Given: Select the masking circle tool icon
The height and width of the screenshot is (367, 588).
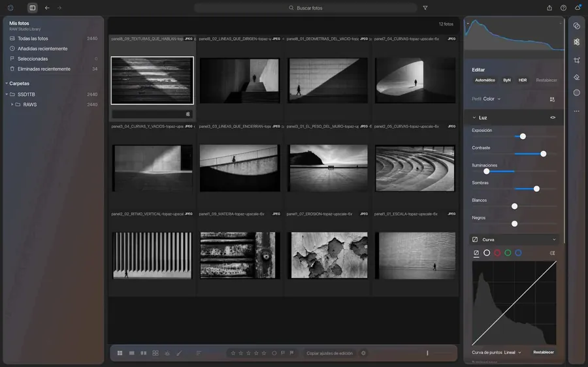Looking at the screenshot, I should pyautogui.click(x=577, y=93).
